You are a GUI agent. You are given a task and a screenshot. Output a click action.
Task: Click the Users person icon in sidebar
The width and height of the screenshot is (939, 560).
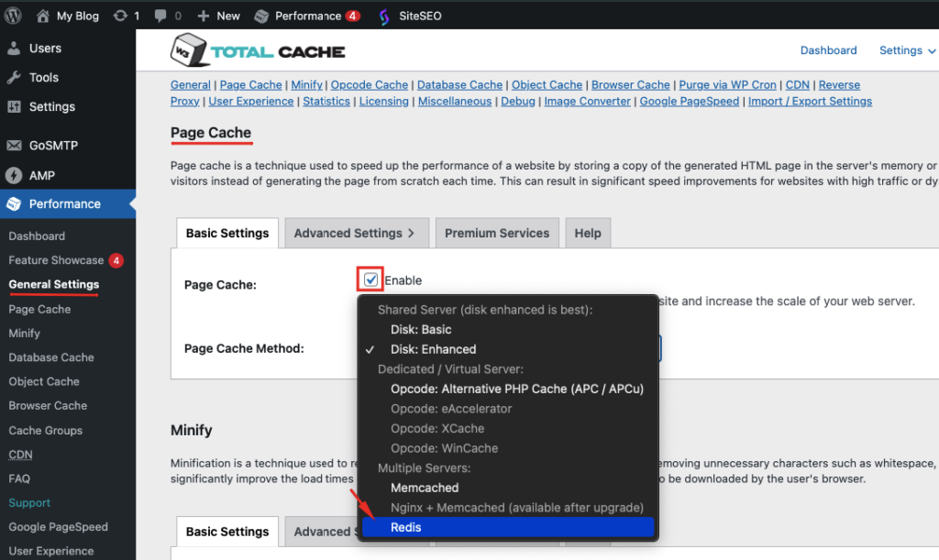click(x=14, y=49)
